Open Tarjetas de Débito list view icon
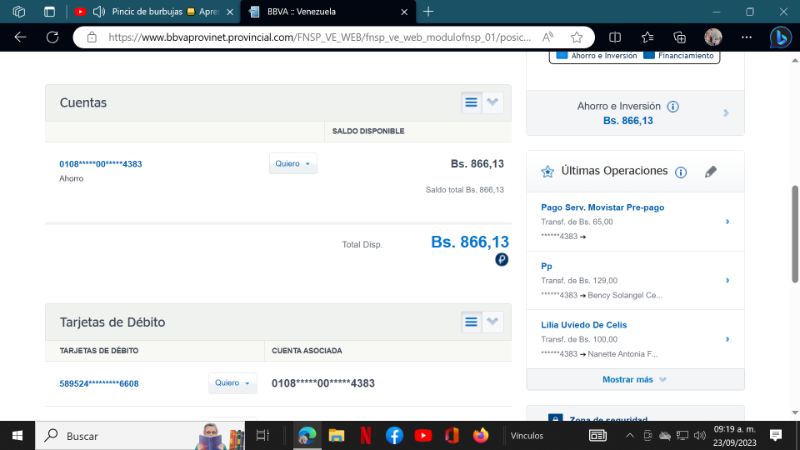Viewport: 800px width, 450px height. coord(471,322)
